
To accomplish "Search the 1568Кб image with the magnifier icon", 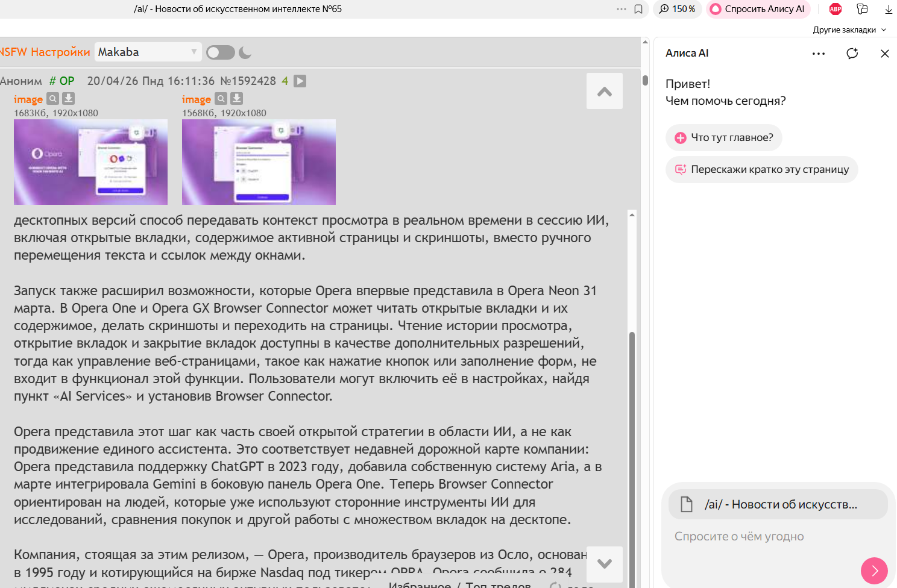I will [x=221, y=98].
